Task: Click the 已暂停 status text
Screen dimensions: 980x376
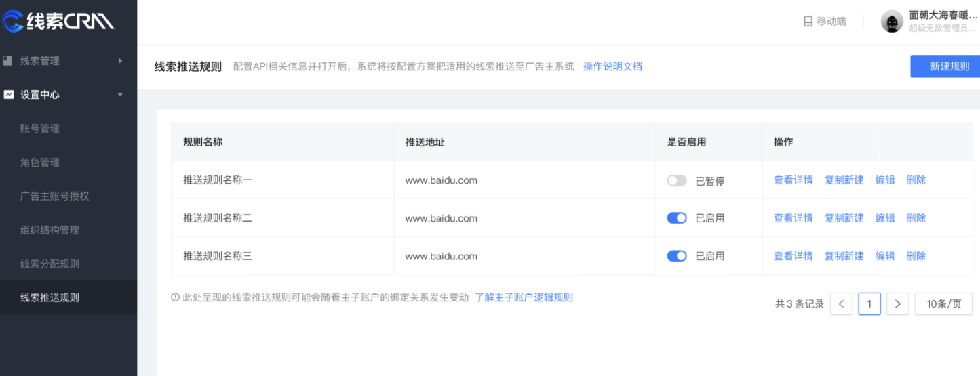Action: [710, 181]
